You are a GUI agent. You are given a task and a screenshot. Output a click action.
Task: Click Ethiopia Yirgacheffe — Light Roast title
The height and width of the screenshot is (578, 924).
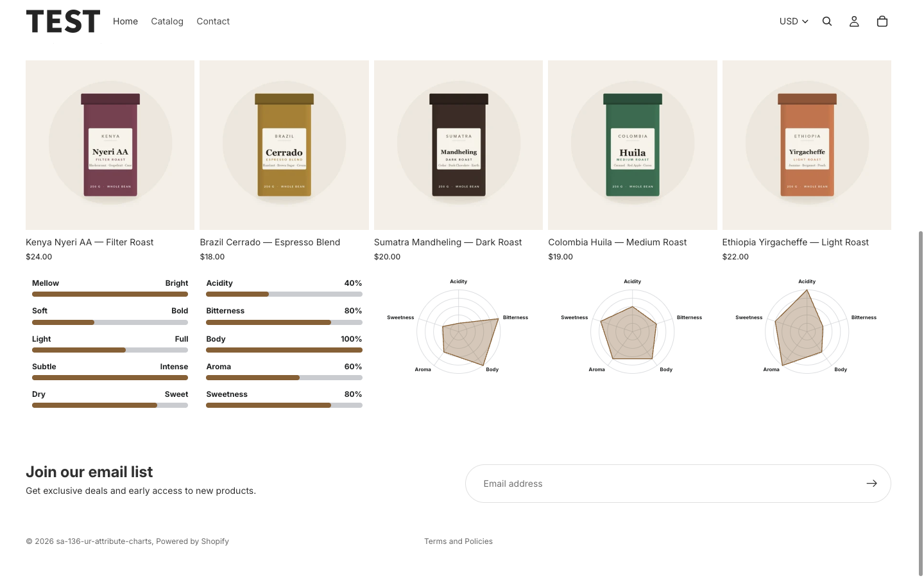(795, 242)
